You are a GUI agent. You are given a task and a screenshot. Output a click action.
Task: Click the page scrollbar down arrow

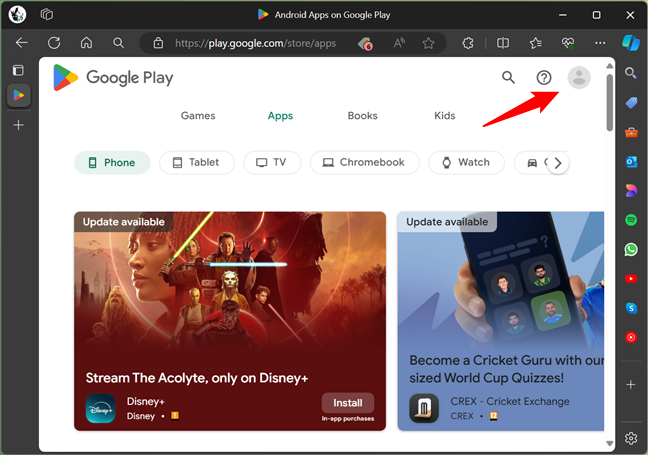[610, 443]
